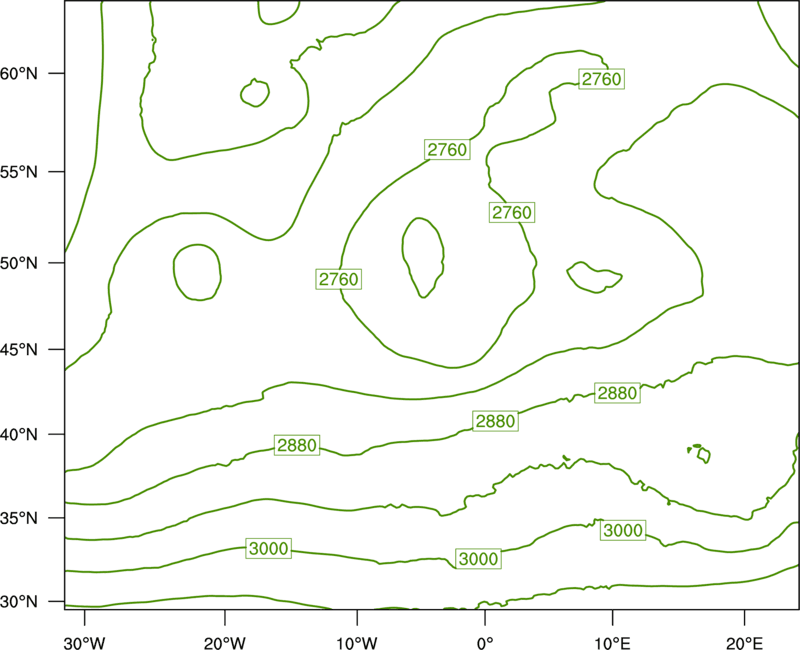Select the 50°N latitude axis label
This screenshot has height=650, width=800.
(x=19, y=263)
